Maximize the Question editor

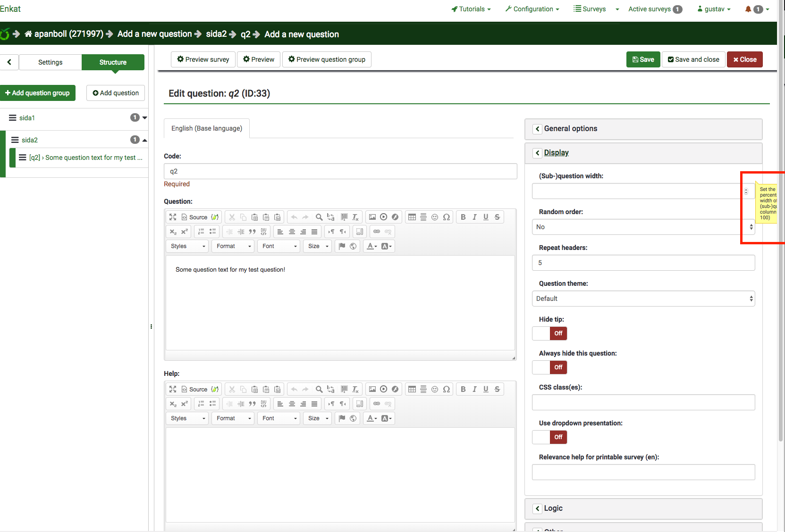click(173, 217)
